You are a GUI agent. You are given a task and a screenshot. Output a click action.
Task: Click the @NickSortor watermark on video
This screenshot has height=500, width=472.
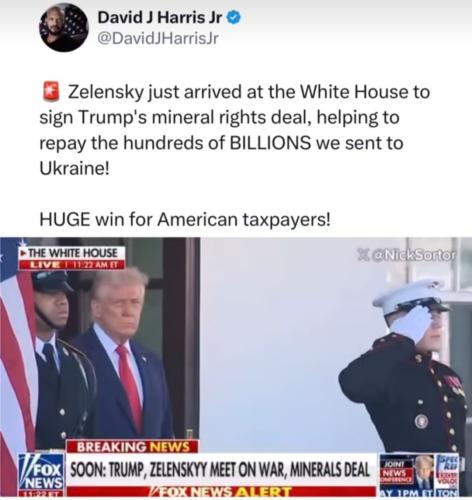tap(406, 255)
